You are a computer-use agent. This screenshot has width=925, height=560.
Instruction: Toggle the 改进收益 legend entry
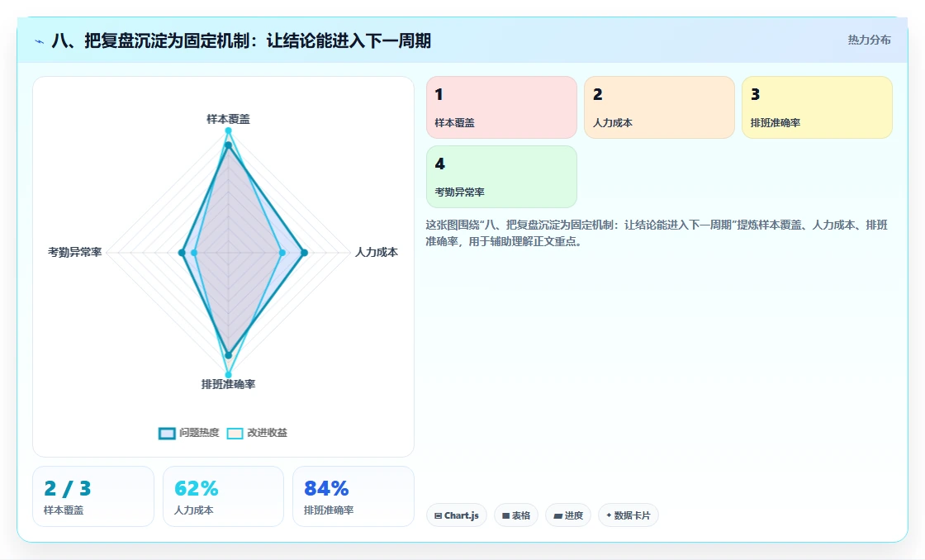pyautogui.click(x=257, y=433)
